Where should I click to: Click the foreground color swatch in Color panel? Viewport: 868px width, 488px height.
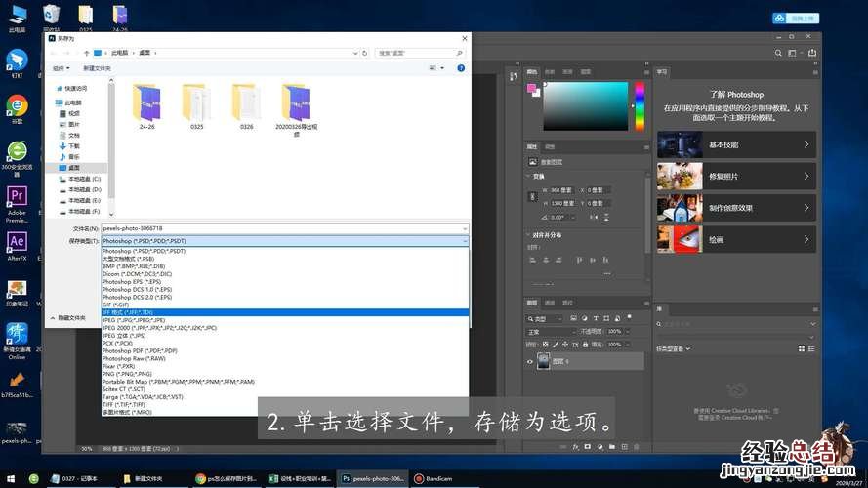[531, 89]
